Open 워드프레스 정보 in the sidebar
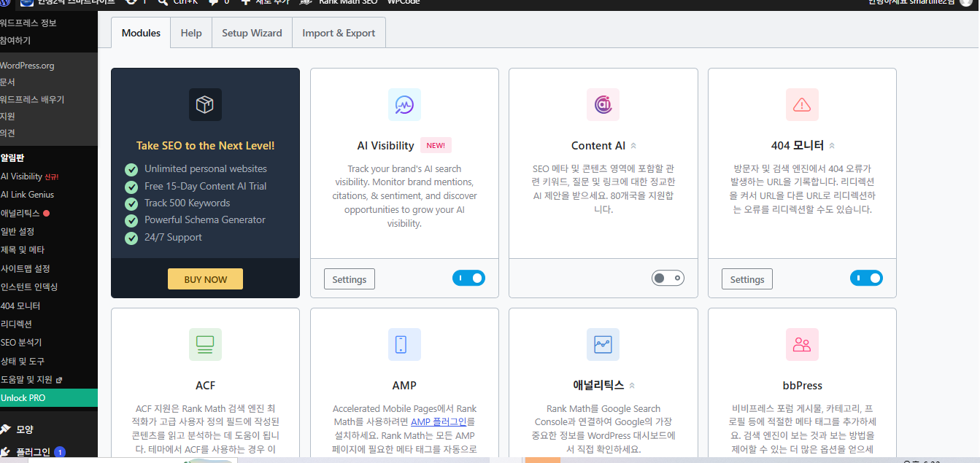 pyautogui.click(x=28, y=23)
